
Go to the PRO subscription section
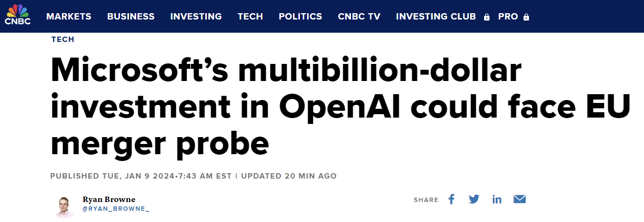click(x=508, y=17)
